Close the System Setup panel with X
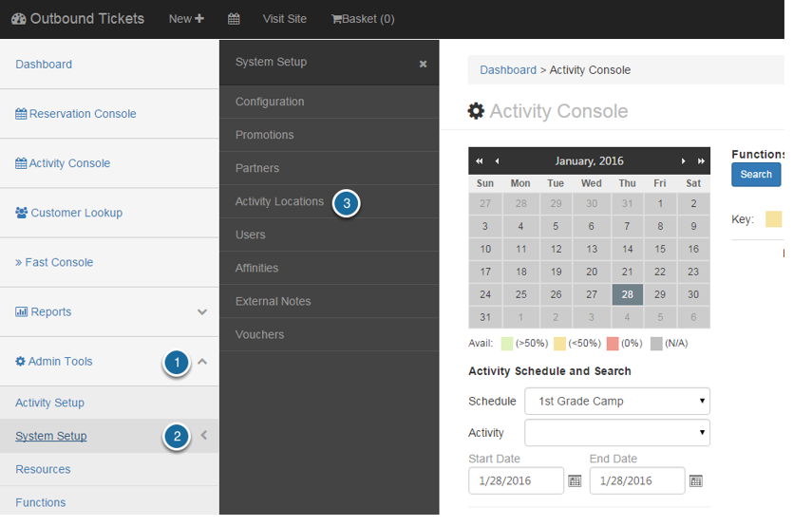Image resolution: width=812 pixels, height=526 pixels. point(423,64)
